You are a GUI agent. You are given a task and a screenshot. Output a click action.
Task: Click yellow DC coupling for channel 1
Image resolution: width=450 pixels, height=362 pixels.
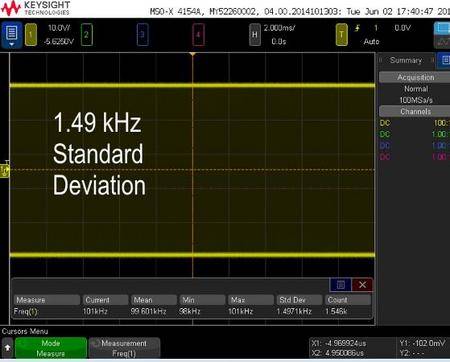(x=385, y=123)
